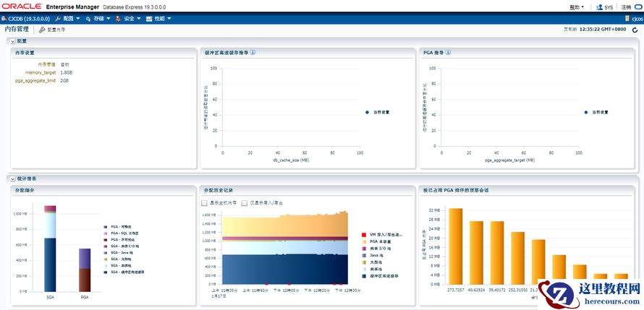Click the 存储 menu icon
This screenshot has width=644, height=310.
(88, 19)
